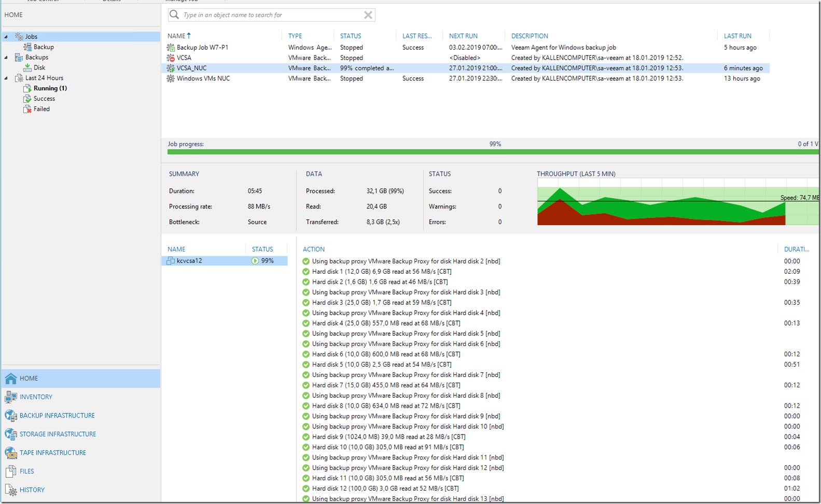Click the Success node icon
This screenshot has height=504, width=821.
pyautogui.click(x=27, y=99)
